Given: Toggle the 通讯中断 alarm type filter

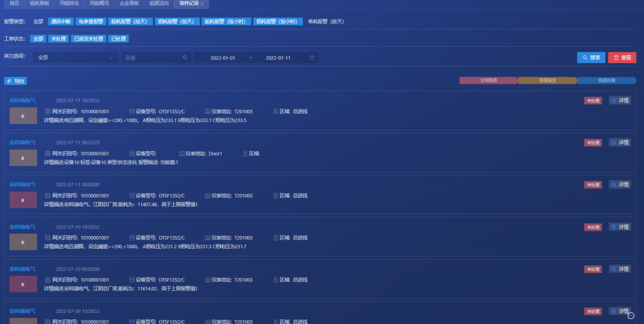Looking at the screenshot, I should (x=60, y=22).
